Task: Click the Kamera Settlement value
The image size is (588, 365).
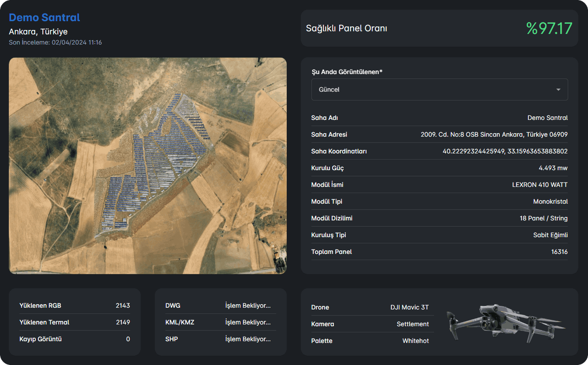Action: 412,324
